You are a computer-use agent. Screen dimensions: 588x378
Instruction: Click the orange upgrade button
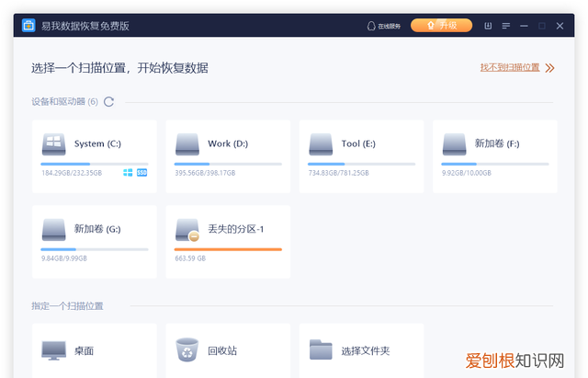[x=441, y=26]
